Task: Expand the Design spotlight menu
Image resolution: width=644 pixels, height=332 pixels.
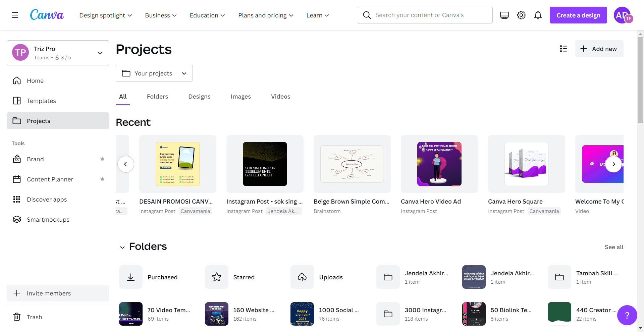Action: (x=106, y=15)
